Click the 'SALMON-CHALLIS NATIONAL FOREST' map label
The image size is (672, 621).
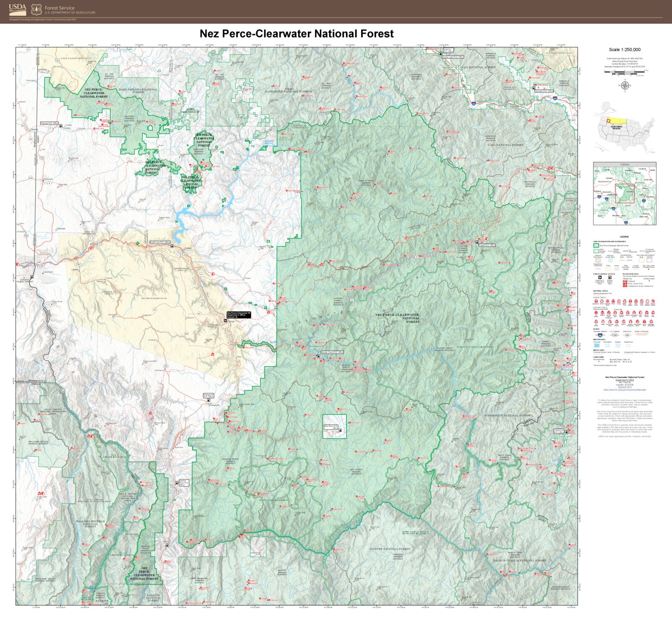(x=520, y=560)
